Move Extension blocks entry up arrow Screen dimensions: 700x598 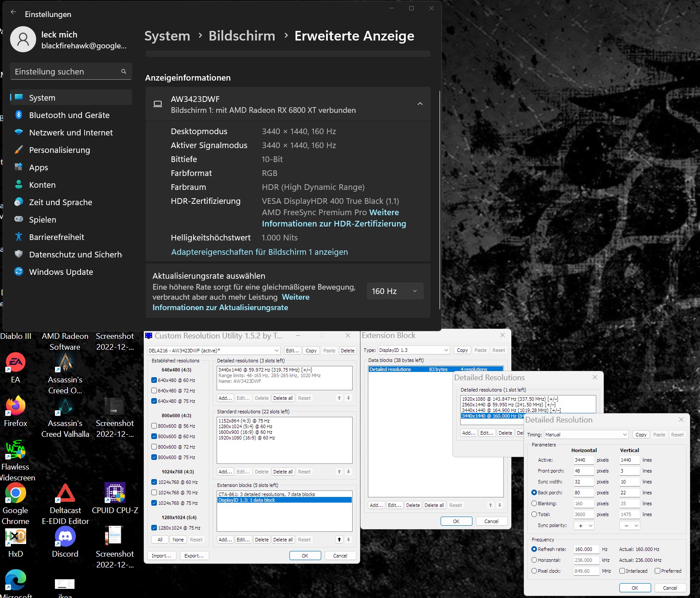point(339,540)
